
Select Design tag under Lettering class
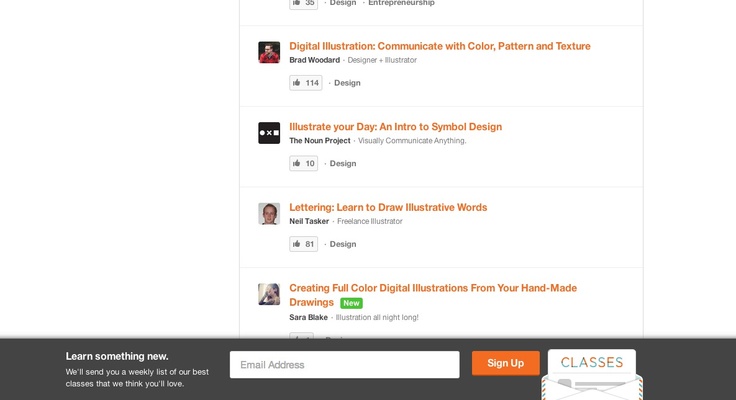tap(343, 245)
